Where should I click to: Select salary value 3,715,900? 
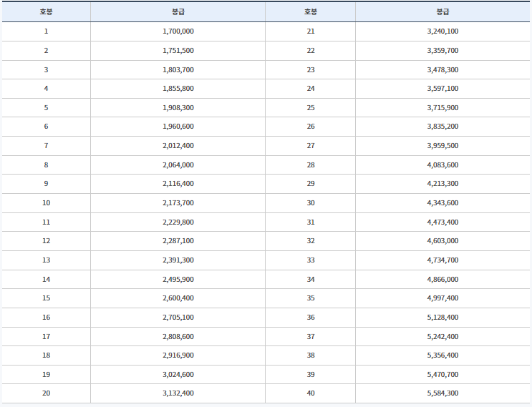[442, 108]
